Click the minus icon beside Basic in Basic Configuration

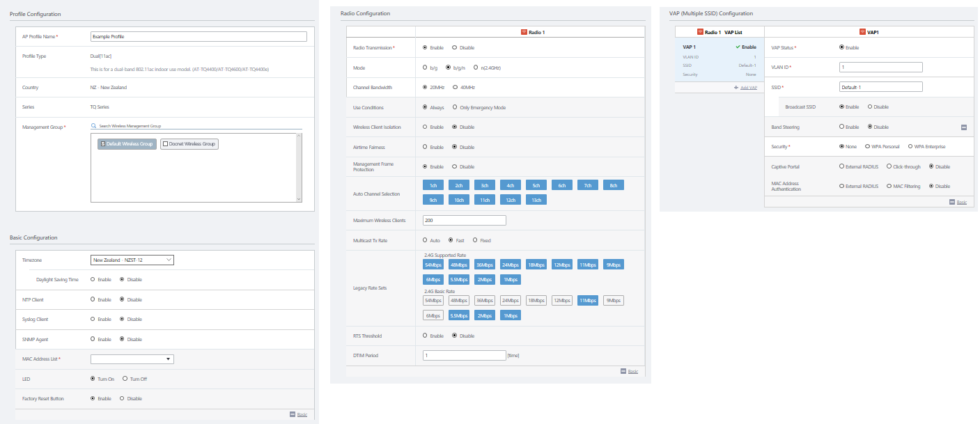tap(293, 414)
